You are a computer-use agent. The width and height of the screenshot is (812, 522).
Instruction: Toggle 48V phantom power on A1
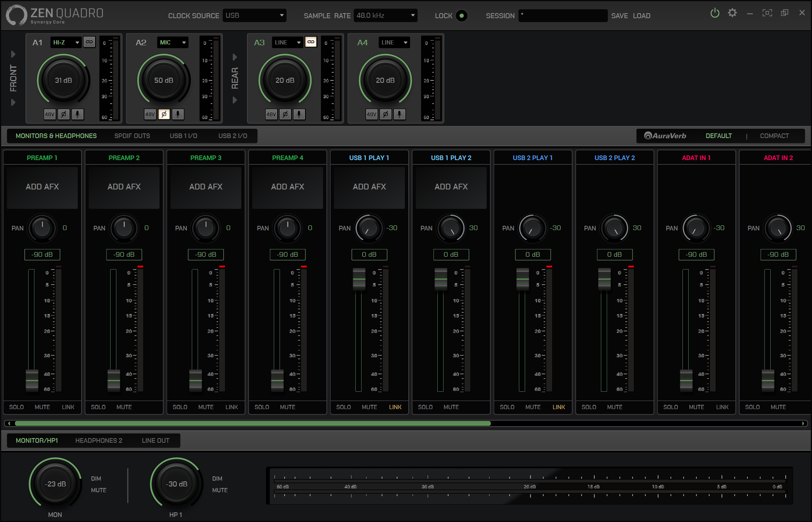click(50, 114)
